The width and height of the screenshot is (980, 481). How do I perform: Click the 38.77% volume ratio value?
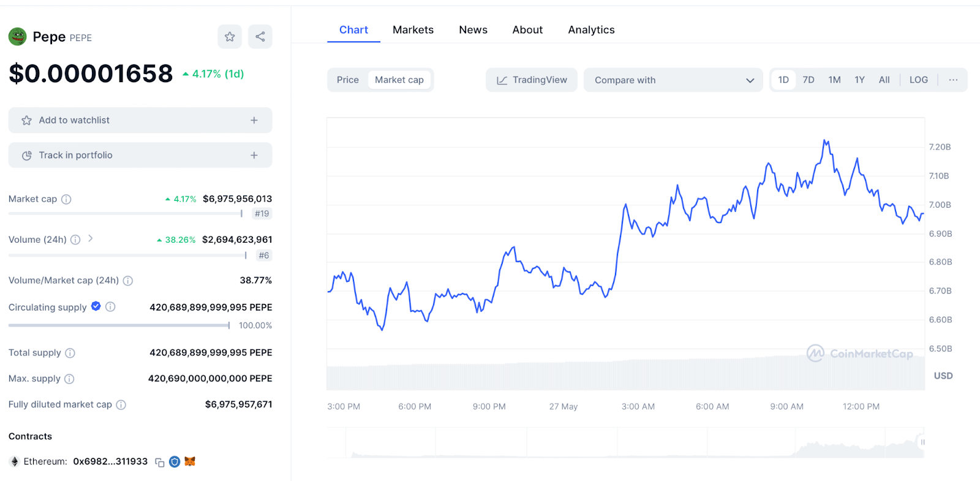(x=256, y=280)
